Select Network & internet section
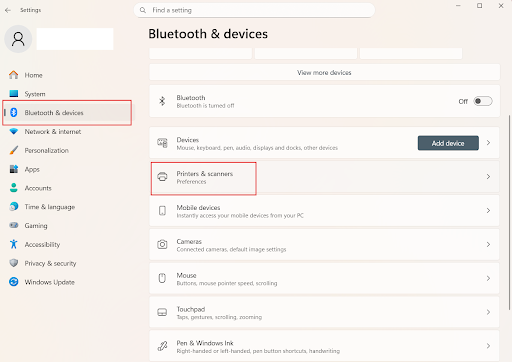Image resolution: width=512 pixels, height=362 pixels. coord(67,131)
